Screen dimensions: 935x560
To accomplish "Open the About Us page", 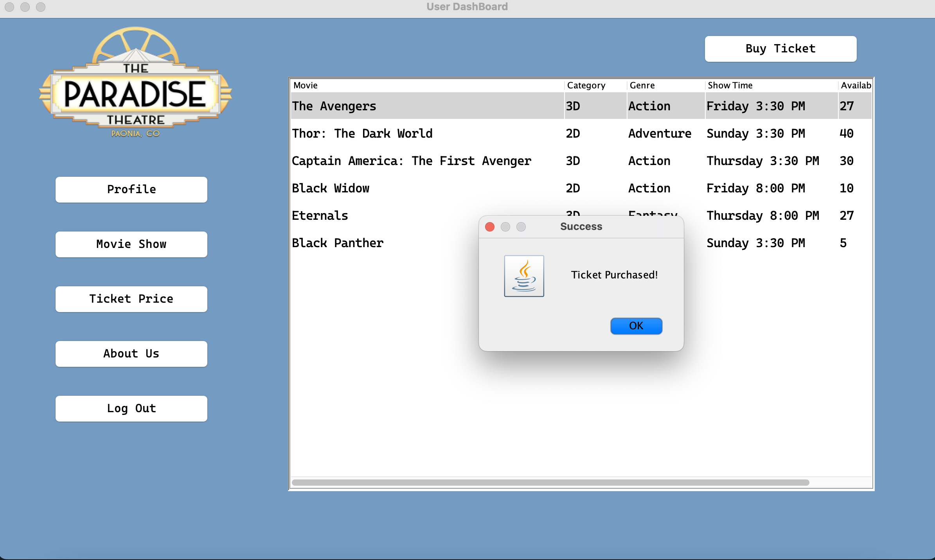I will pyautogui.click(x=131, y=354).
